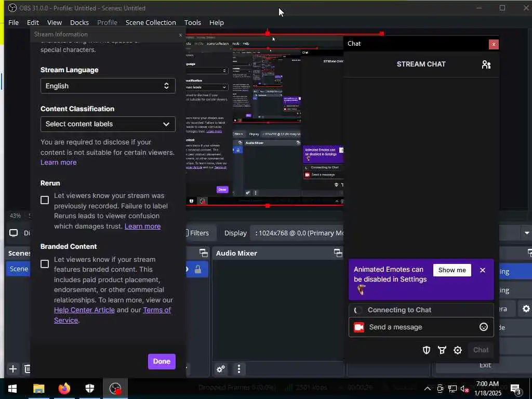Launch Firefox from the taskbar
The height and width of the screenshot is (399, 532).
[x=64, y=389]
